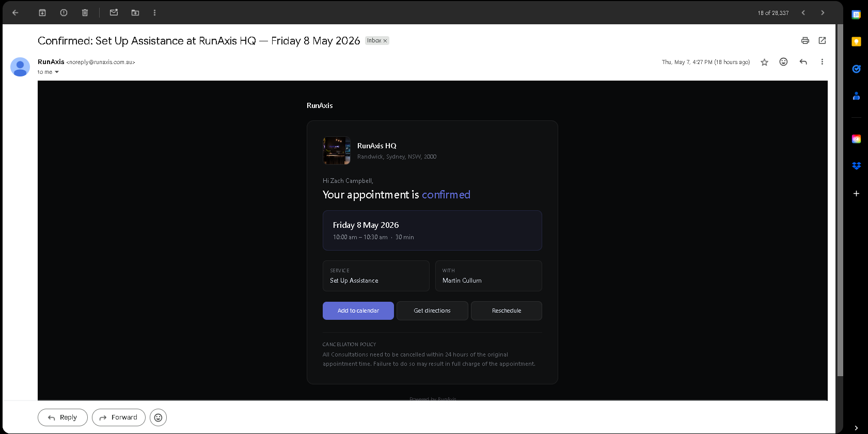
Task: Click the reply arrow in message header
Action: point(803,62)
